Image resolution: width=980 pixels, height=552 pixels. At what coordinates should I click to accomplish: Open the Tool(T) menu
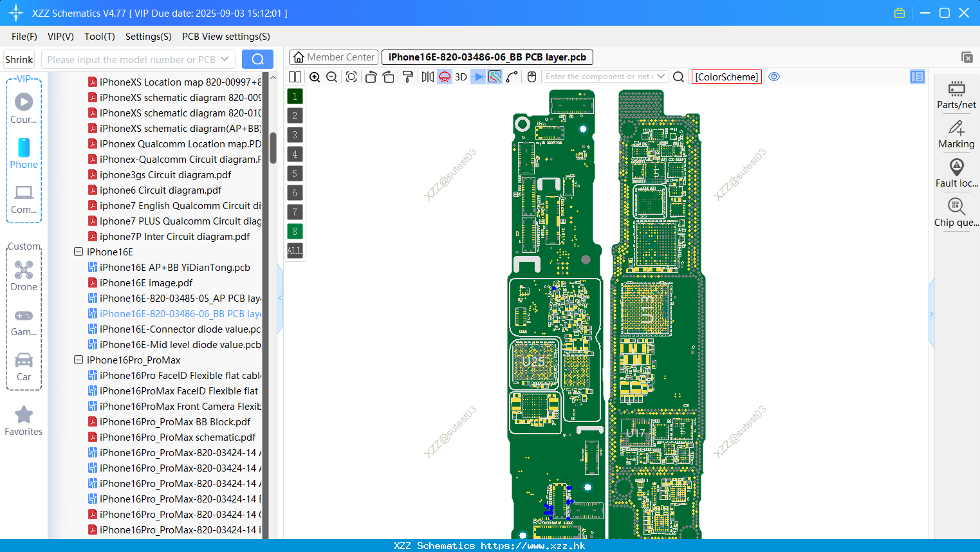pos(100,37)
